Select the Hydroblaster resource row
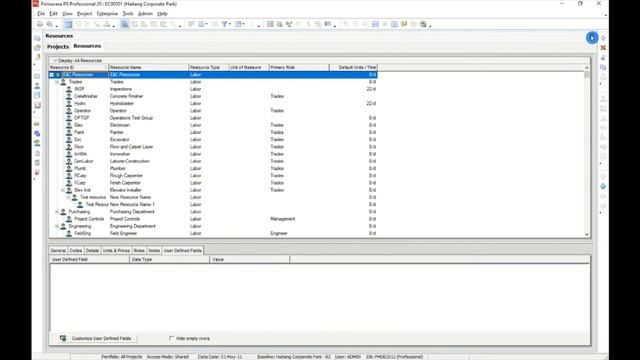Viewport: 640px width, 360px height. click(213, 104)
